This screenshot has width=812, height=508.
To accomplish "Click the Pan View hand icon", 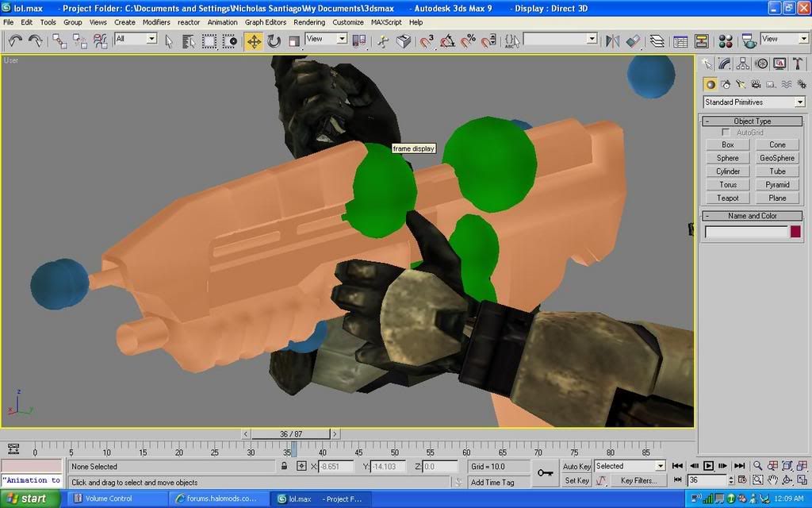I will tap(772, 480).
